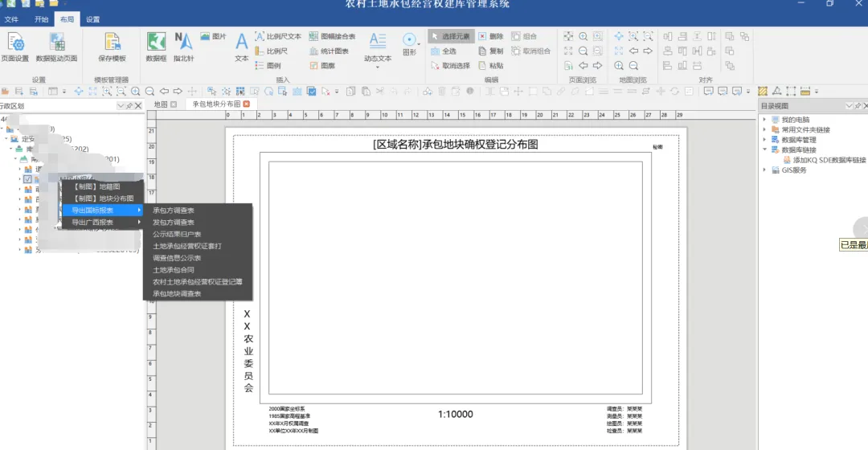This screenshot has height=450, width=868.
Task: Click 组合 group elements
Action: [x=524, y=36]
